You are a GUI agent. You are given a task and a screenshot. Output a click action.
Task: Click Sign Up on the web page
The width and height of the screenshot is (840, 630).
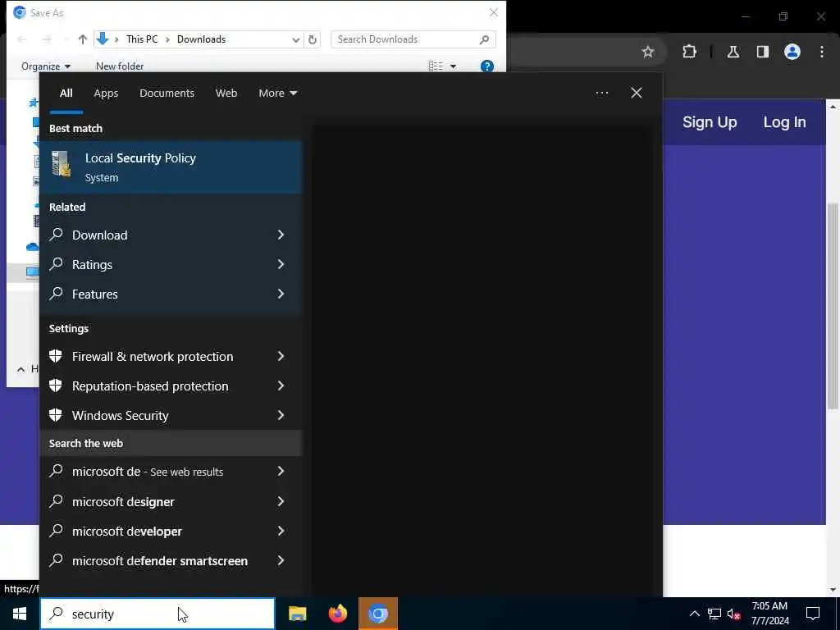(710, 122)
